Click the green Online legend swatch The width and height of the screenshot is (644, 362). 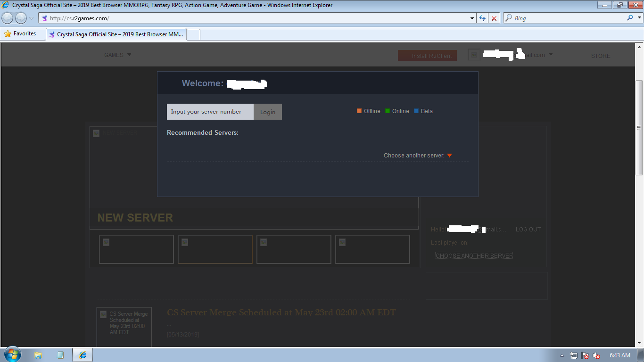pos(388,111)
